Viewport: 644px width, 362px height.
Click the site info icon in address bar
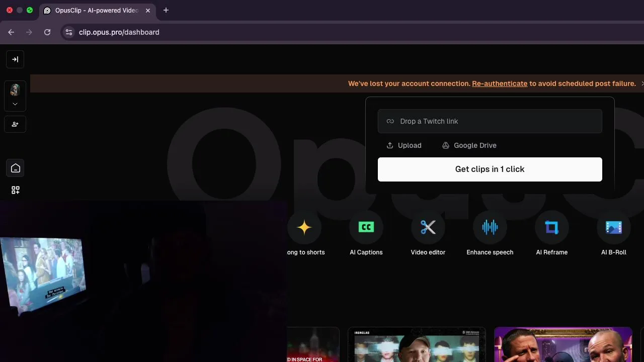[x=69, y=32]
